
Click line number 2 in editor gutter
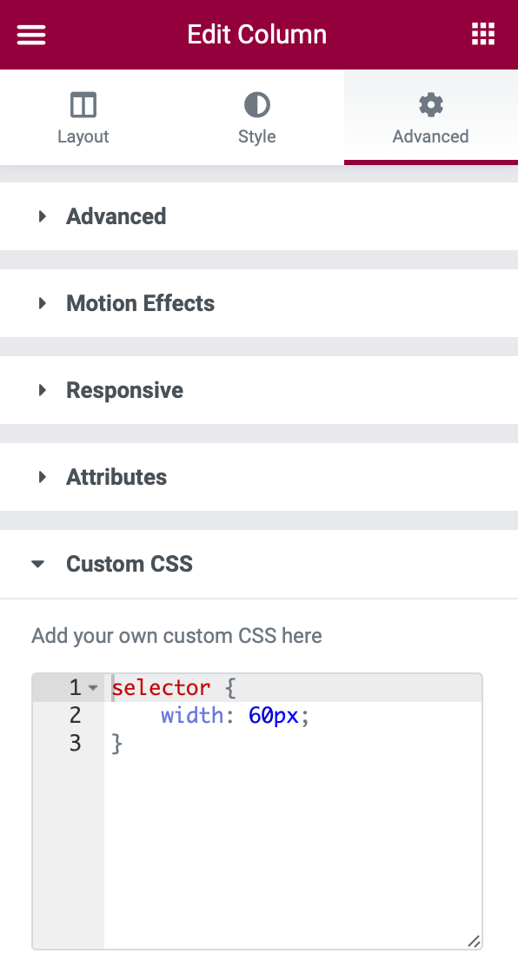pyautogui.click(x=75, y=715)
